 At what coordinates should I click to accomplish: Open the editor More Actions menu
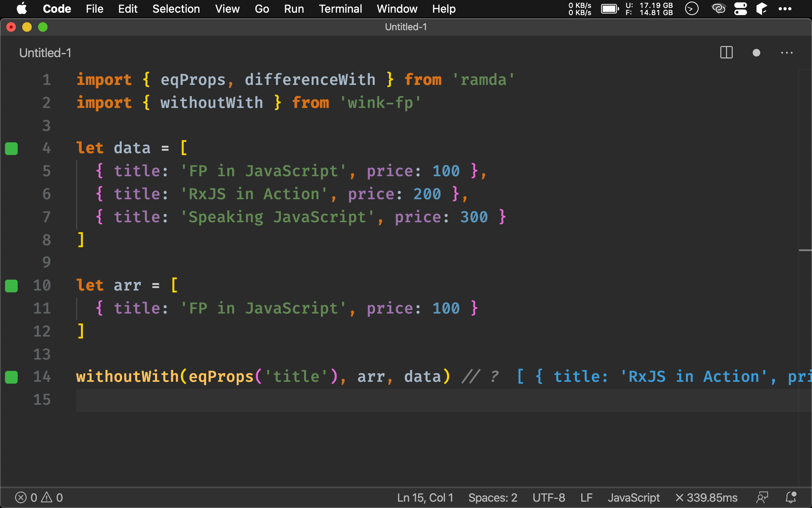787,52
